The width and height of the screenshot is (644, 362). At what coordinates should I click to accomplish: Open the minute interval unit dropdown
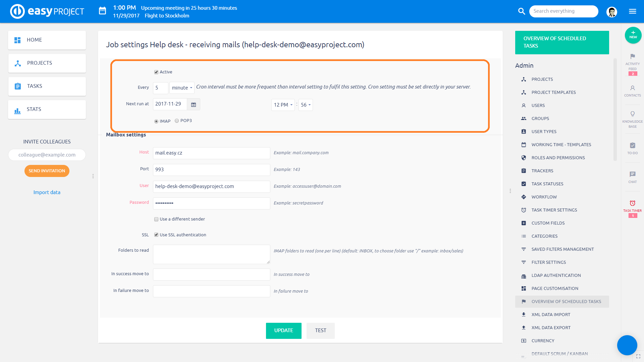point(182,88)
